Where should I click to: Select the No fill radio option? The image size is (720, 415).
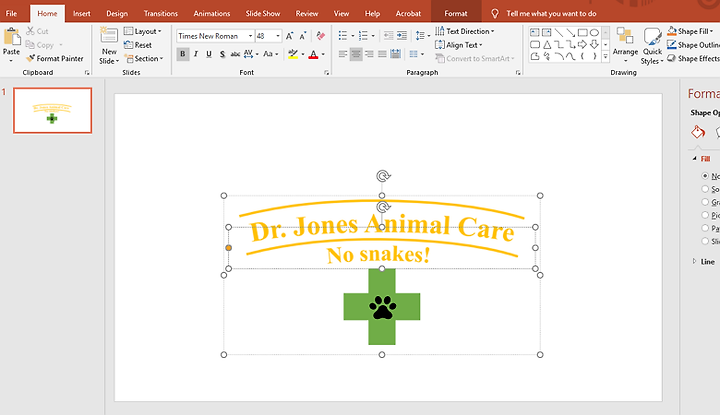coord(705,176)
